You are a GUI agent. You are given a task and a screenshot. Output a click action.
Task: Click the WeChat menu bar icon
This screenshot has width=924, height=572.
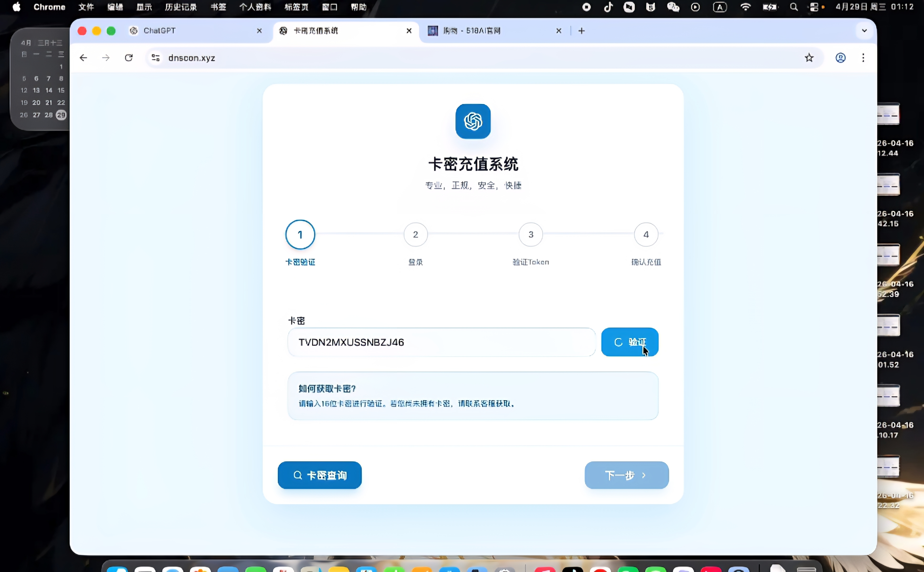point(673,7)
